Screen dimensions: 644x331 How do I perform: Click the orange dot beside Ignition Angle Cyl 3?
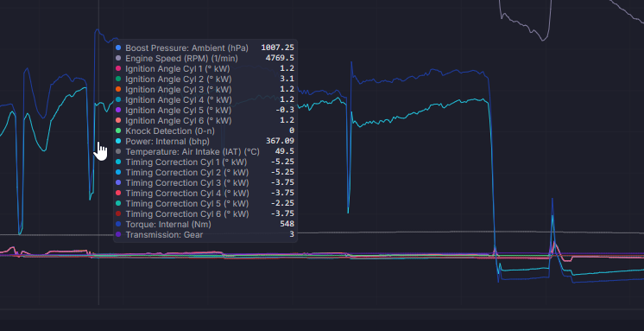[x=118, y=89]
